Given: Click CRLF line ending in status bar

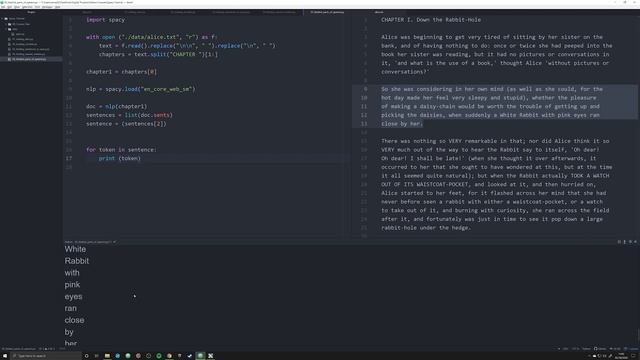Looking at the screenshot, I should (565, 349).
